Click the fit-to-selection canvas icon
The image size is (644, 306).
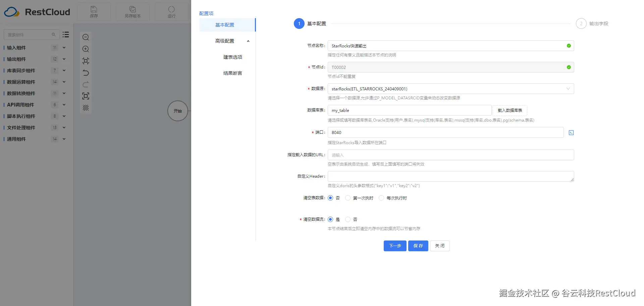[x=86, y=61]
